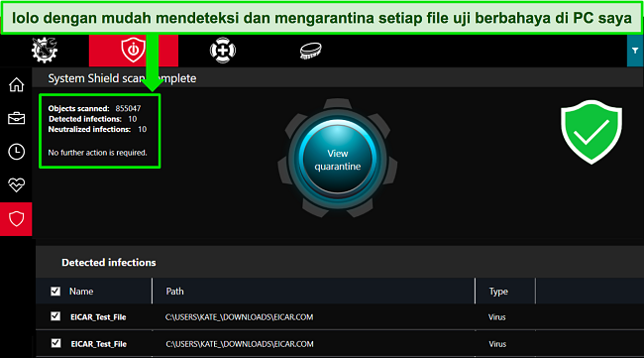
Task: Click the Objects scanned 855047 value
Action: [x=128, y=108]
